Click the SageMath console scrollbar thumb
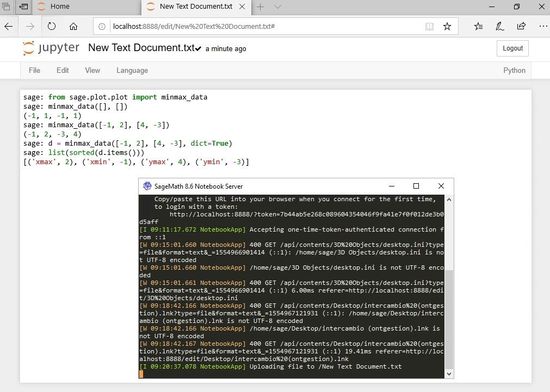The image size is (550, 392). [x=449, y=320]
